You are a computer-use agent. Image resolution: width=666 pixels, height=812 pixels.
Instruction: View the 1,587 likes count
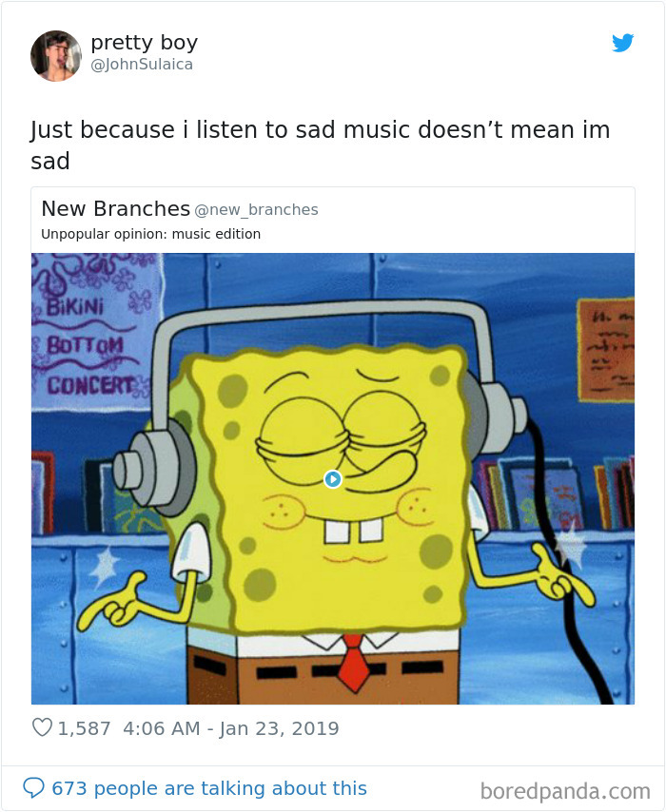(84, 728)
